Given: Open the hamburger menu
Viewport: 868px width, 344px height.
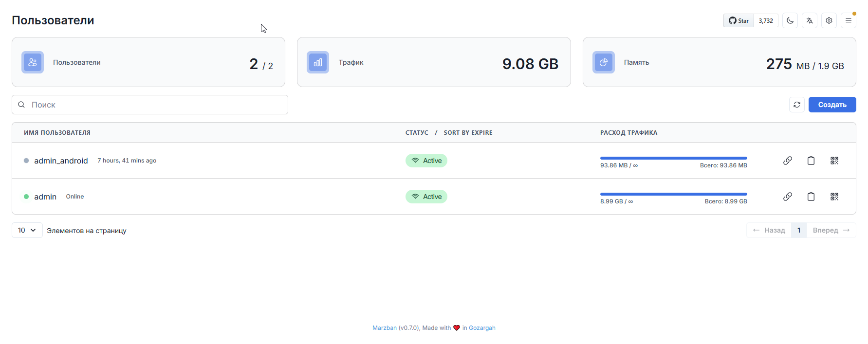Looking at the screenshot, I should tap(848, 20).
